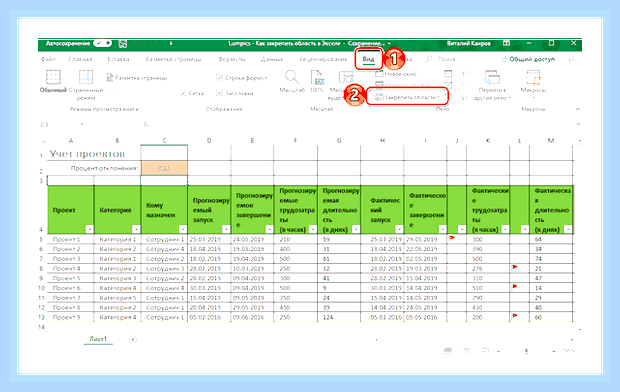Switch to page break preview in status bar
The height and width of the screenshot is (392, 620).
tap(485, 350)
